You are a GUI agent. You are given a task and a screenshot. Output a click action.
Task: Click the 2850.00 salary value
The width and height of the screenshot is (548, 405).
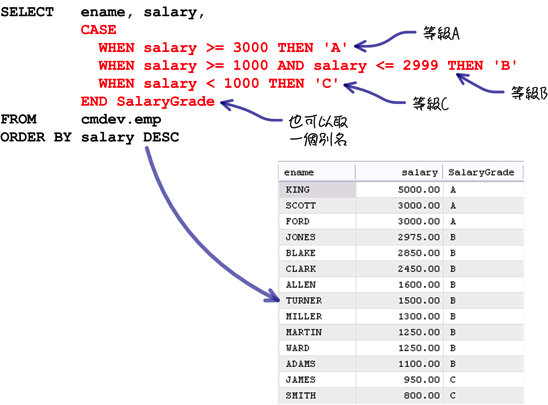point(419,253)
